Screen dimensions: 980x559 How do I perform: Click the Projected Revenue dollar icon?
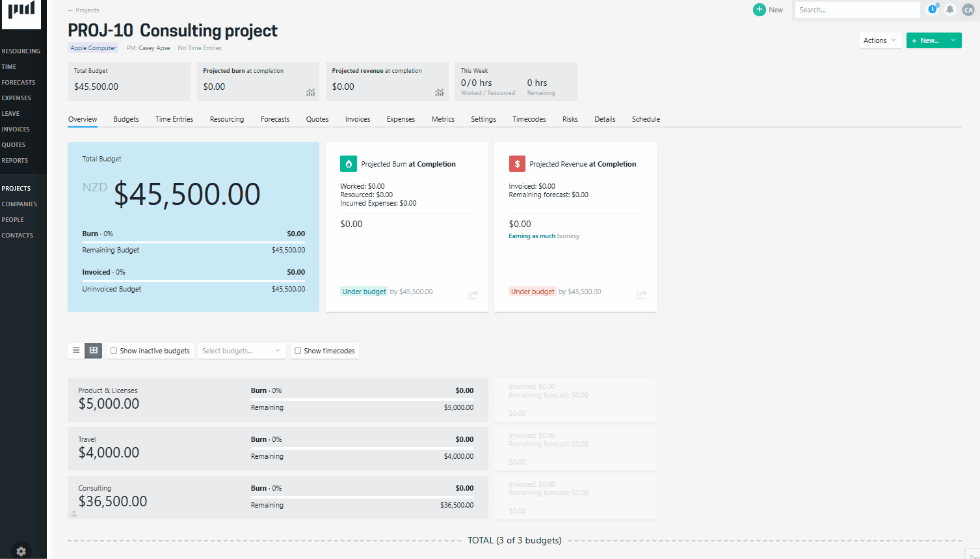(516, 163)
